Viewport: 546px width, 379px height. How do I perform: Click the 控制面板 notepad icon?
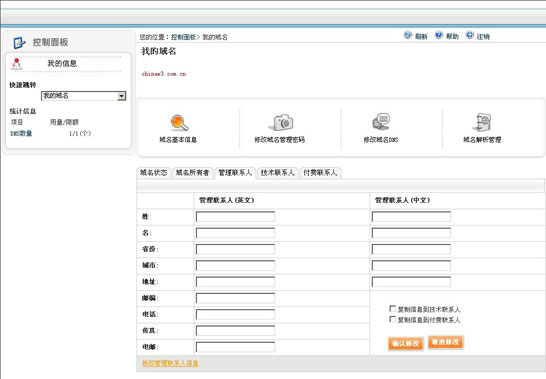(19, 43)
